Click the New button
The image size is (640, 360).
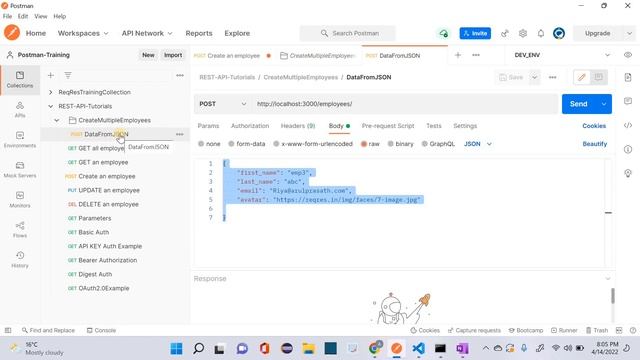pyautogui.click(x=148, y=55)
